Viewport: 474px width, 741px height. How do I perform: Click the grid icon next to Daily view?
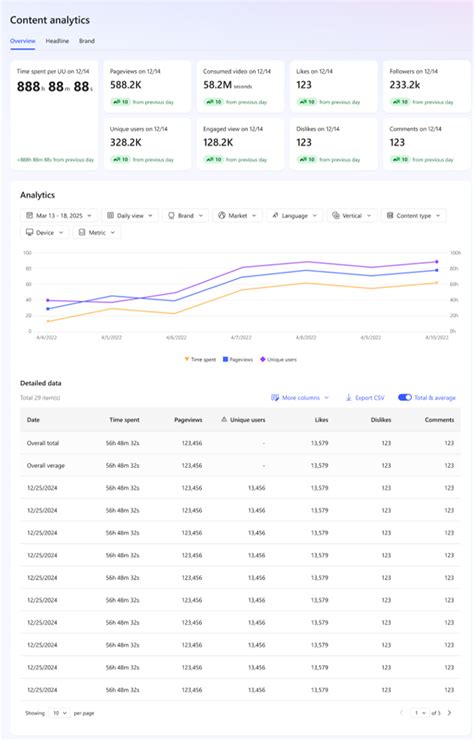coord(110,215)
